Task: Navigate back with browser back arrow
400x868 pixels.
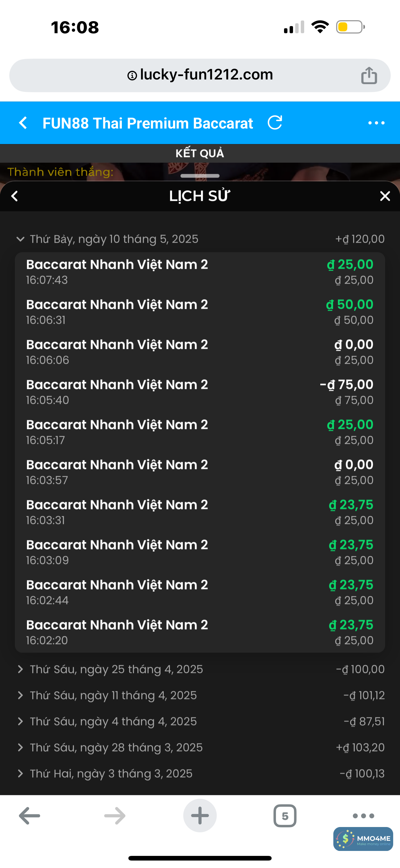Action: tap(30, 816)
